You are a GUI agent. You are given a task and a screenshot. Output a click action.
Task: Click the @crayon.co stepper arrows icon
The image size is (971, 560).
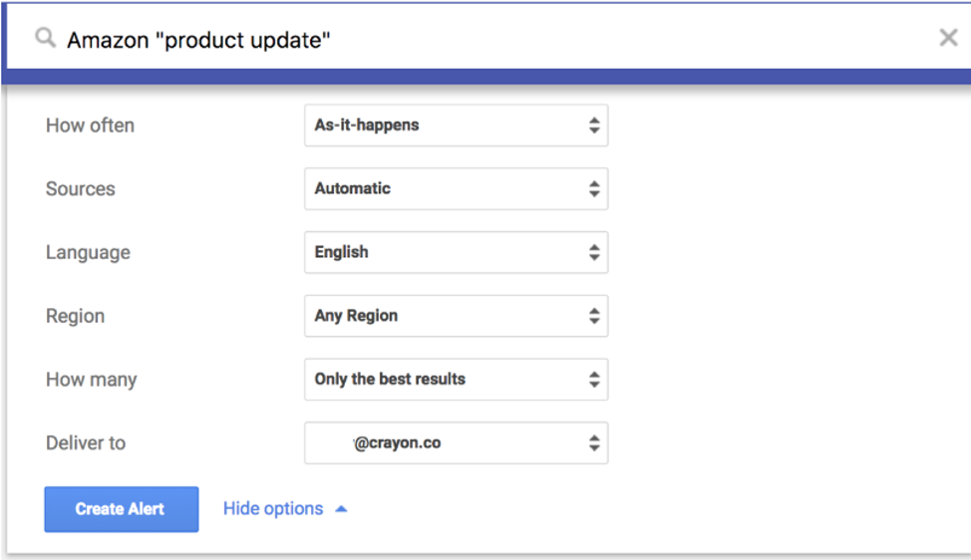pos(594,443)
